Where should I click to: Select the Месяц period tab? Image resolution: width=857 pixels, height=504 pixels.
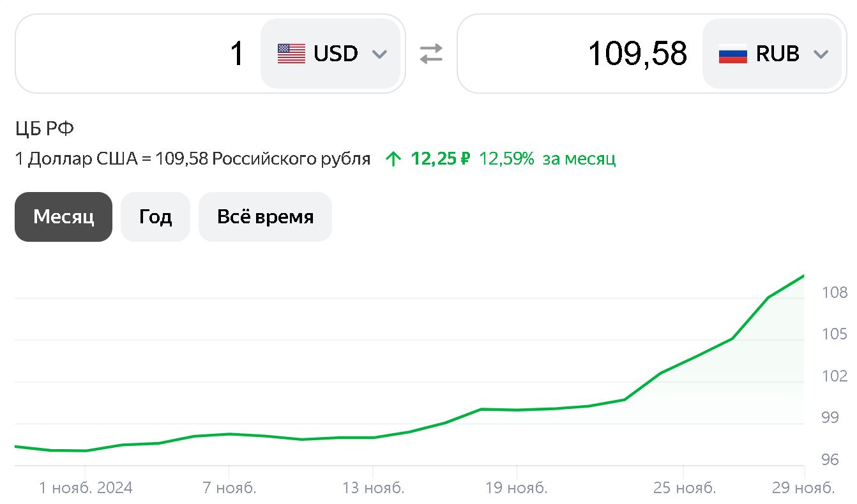click(63, 217)
